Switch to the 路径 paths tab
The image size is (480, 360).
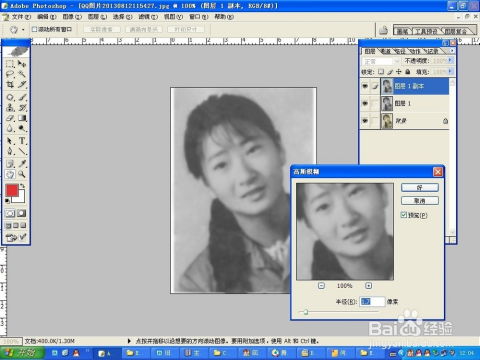[x=400, y=51]
